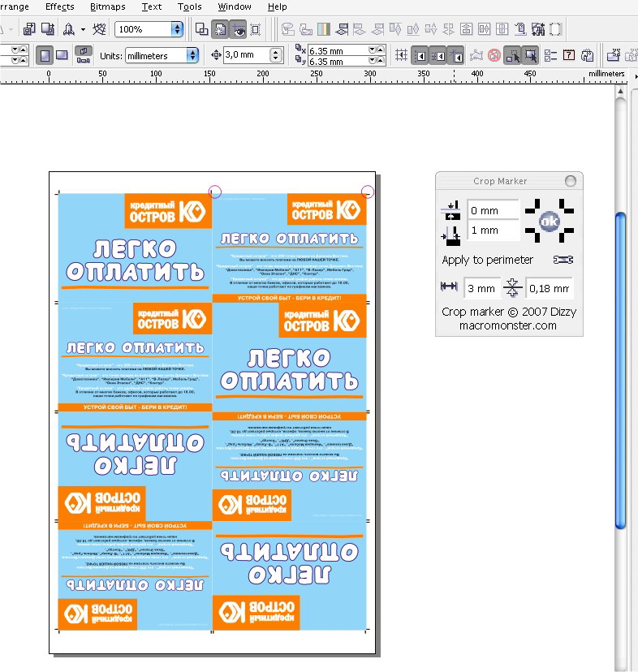Click the overlapping squares icon after zoom

(201, 29)
